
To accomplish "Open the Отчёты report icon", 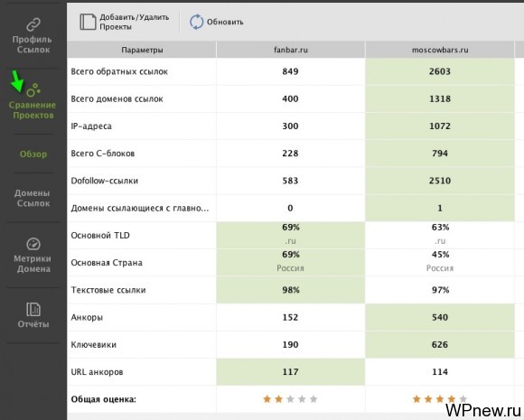I will (33, 309).
